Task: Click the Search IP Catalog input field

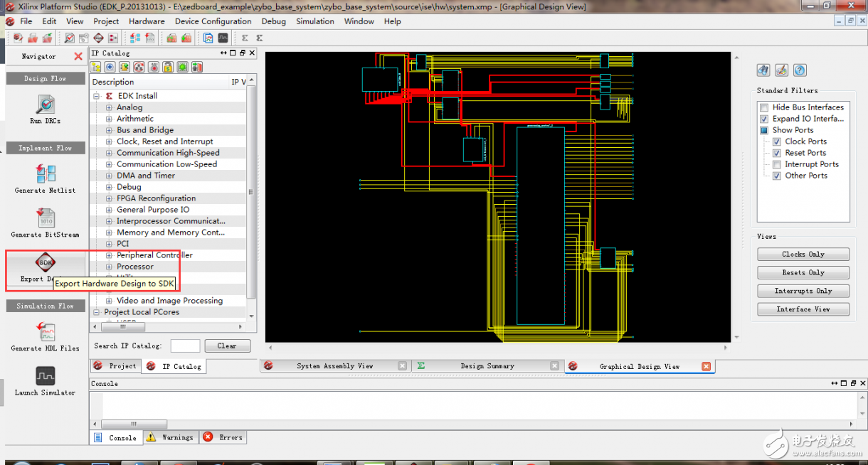Action: pyautogui.click(x=185, y=346)
